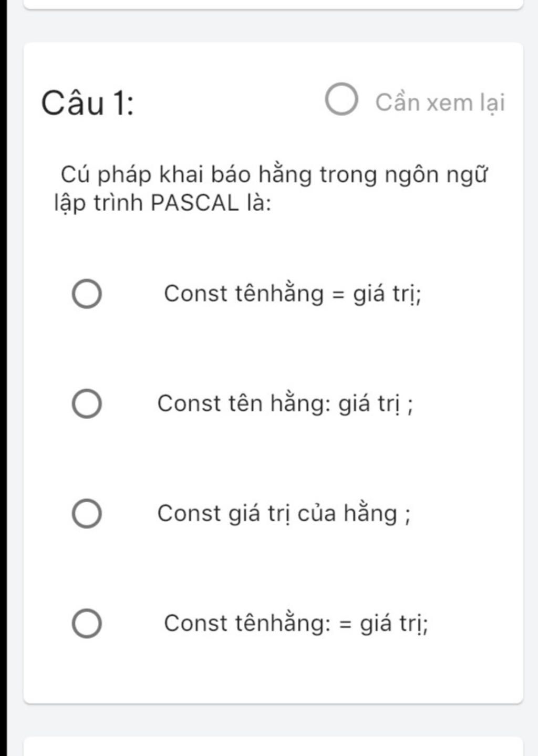Select radio button "Const tênhằng: = giá trị;"

point(87,624)
